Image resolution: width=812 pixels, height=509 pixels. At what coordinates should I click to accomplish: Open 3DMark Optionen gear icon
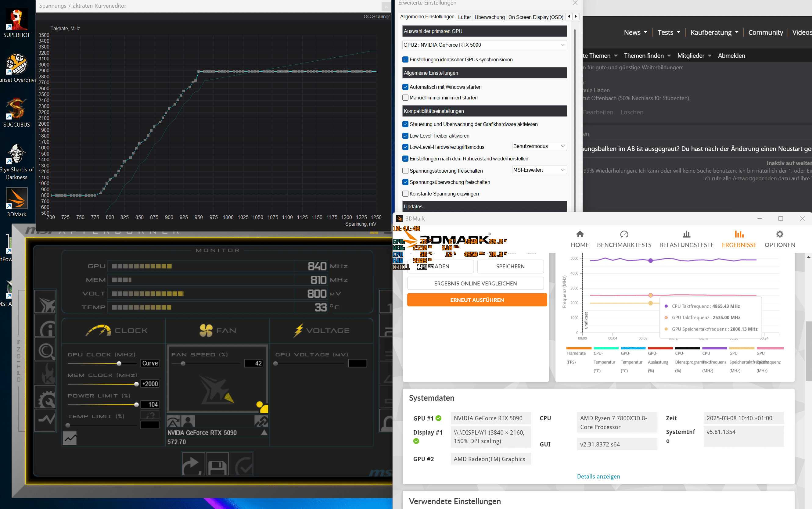coord(779,235)
